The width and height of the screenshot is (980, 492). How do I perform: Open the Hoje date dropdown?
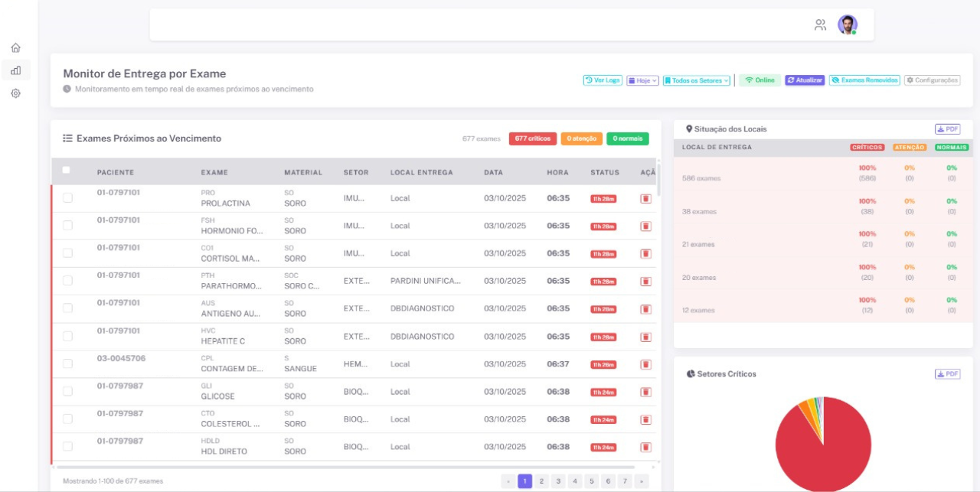642,80
